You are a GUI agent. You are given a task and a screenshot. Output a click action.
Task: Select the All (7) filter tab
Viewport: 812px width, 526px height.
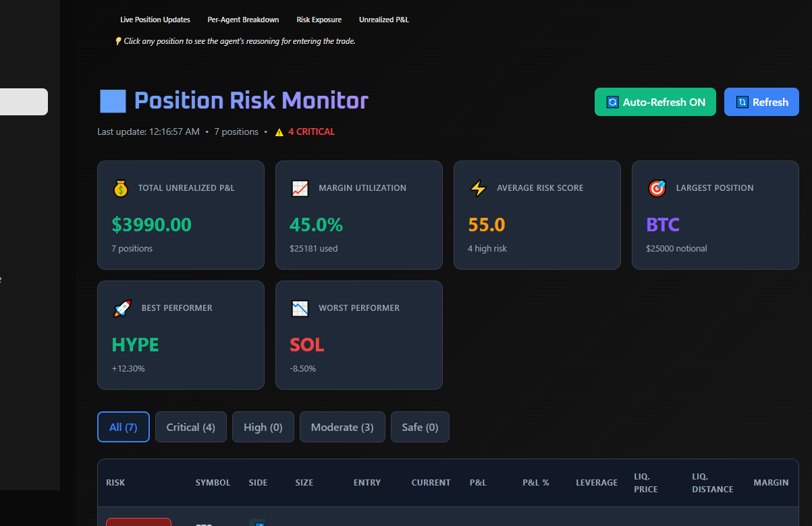124,428
